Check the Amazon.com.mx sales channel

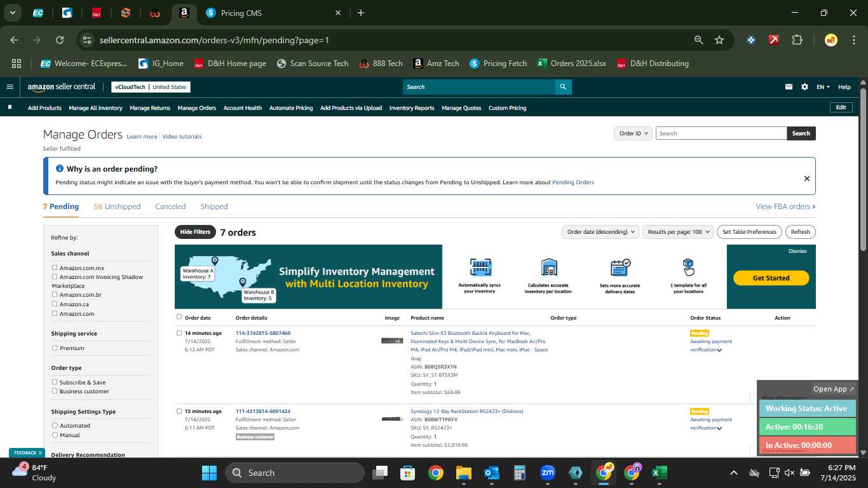[x=55, y=268]
